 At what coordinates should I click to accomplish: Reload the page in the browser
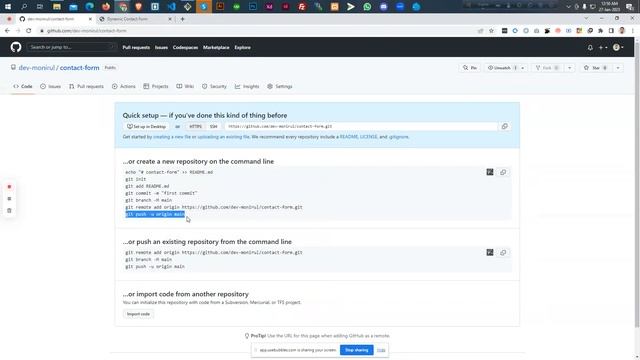coord(29,31)
